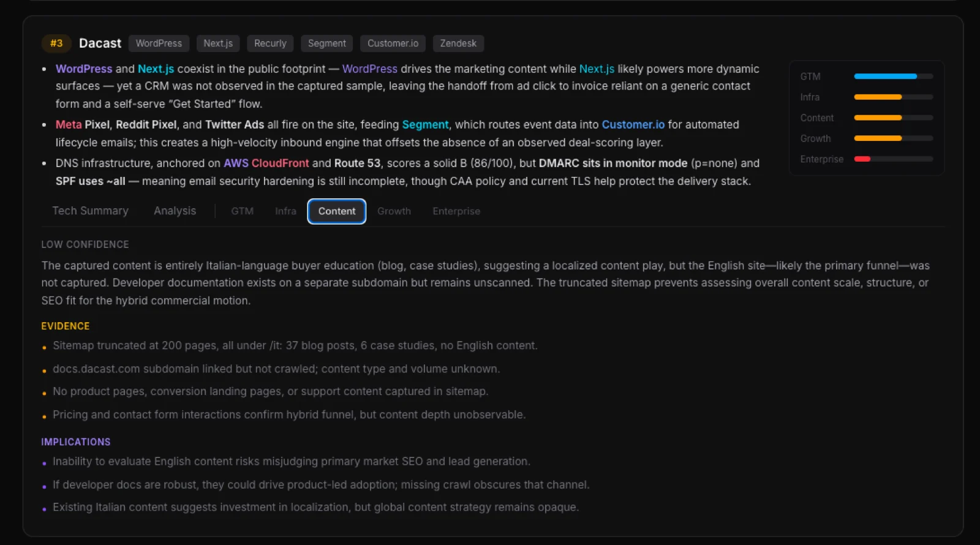The width and height of the screenshot is (980, 545).
Task: Switch to the Growth tab
Action: 394,211
